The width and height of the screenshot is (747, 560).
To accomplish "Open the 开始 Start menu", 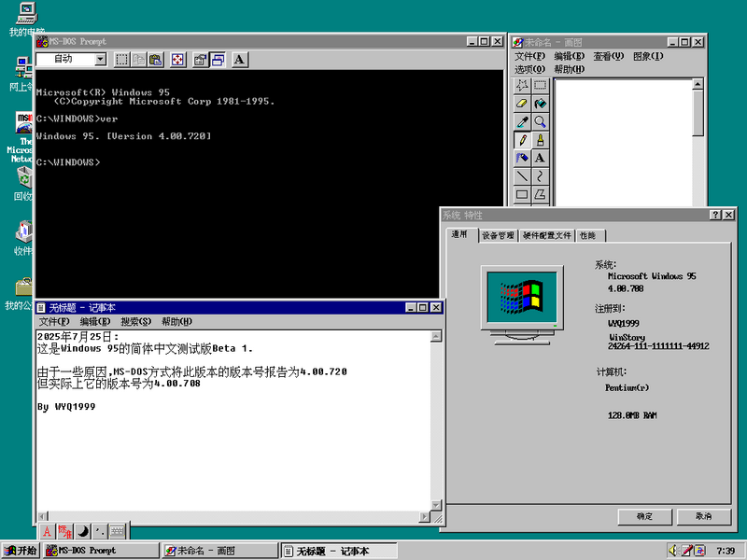I will pos(21,551).
